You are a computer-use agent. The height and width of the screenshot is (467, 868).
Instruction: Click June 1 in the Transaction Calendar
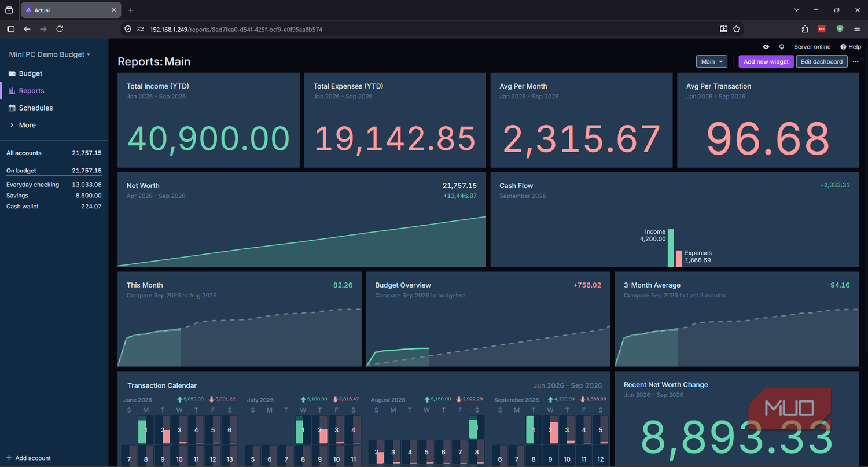tap(146, 430)
